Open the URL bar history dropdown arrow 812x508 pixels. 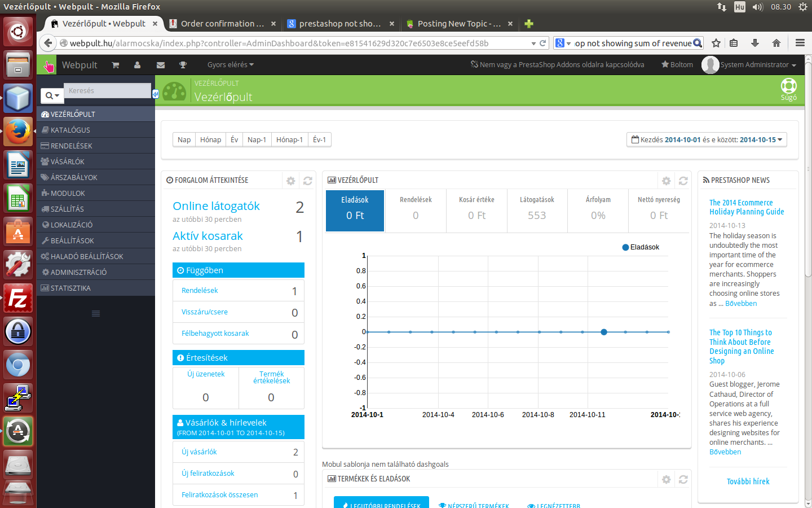(x=533, y=43)
